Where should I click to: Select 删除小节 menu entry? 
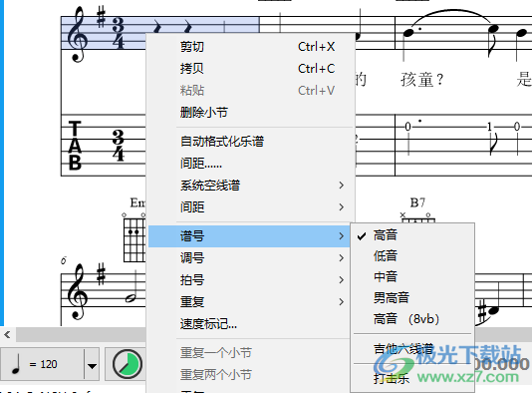coord(251,112)
